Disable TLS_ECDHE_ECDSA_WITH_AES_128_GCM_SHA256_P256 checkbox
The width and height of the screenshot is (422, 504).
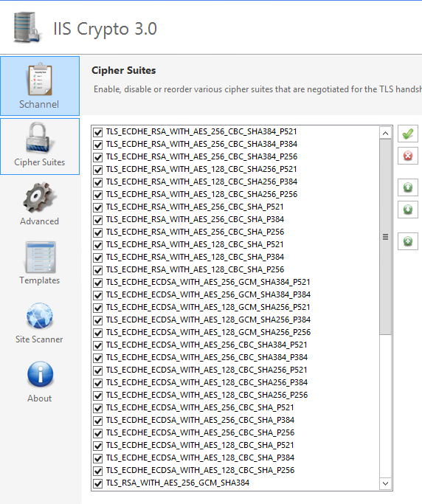tap(97, 333)
